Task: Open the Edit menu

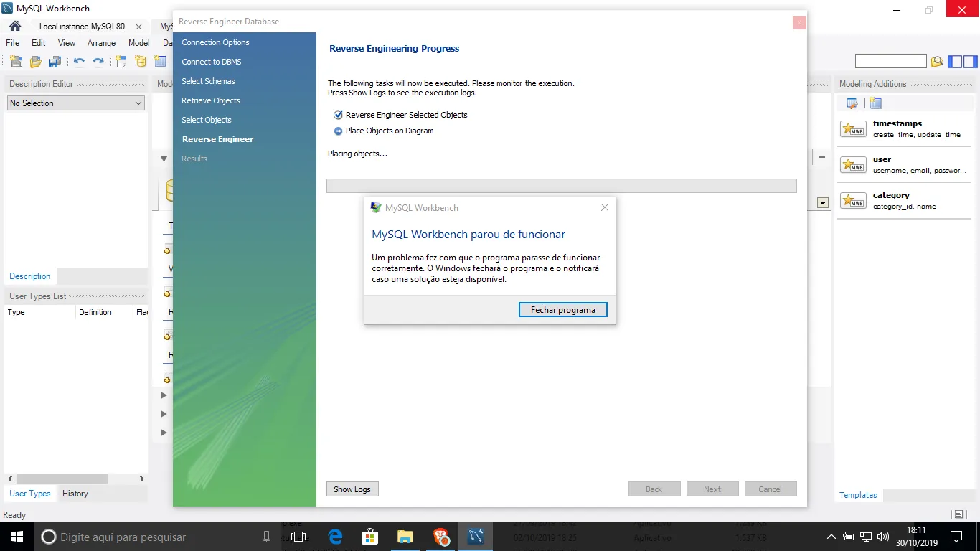Action: 39,43
